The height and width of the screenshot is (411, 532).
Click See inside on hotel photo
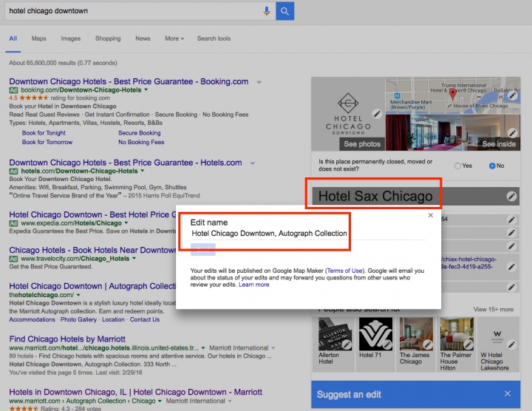[x=499, y=144]
